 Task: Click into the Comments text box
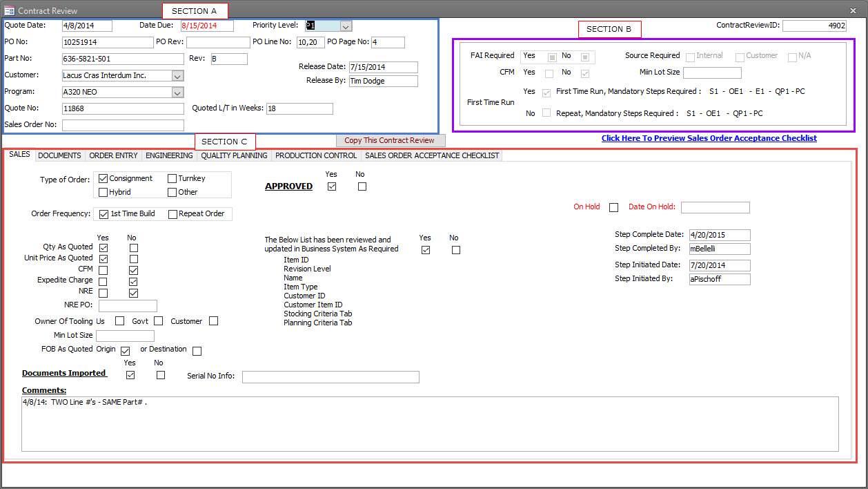(x=430, y=423)
